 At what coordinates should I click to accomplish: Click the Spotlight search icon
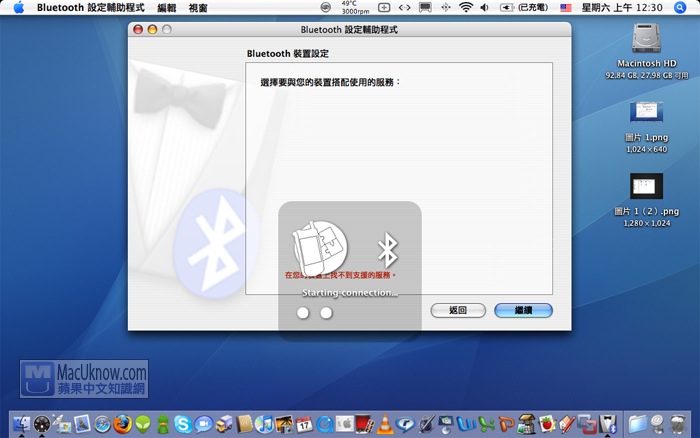tap(680, 7)
